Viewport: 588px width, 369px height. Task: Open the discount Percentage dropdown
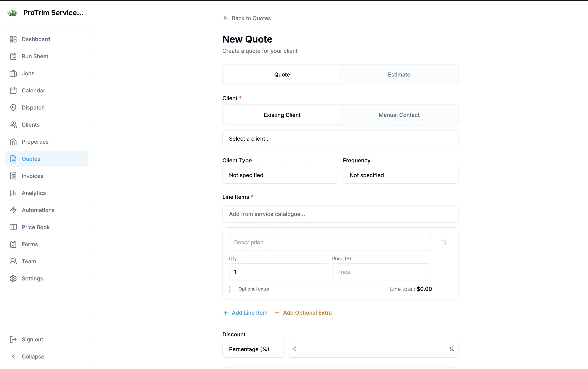tap(253, 349)
